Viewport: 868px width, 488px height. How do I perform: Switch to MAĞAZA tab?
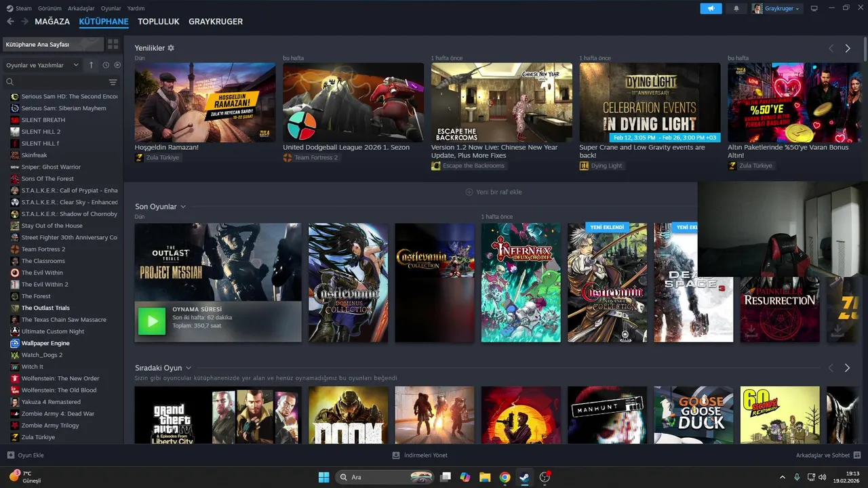(x=52, y=22)
